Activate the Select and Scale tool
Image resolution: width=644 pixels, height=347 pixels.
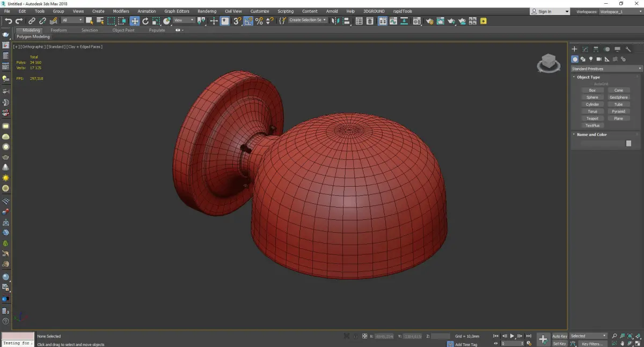[156, 21]
